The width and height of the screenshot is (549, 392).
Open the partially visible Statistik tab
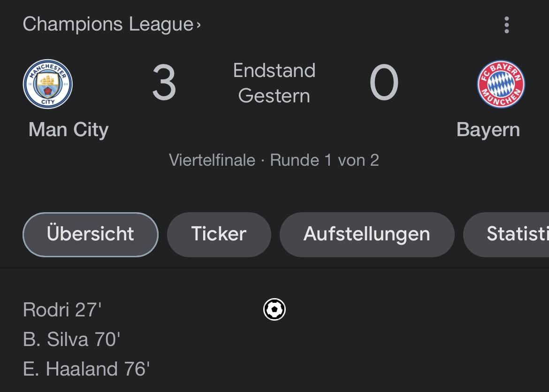click(x=506, y=234)
